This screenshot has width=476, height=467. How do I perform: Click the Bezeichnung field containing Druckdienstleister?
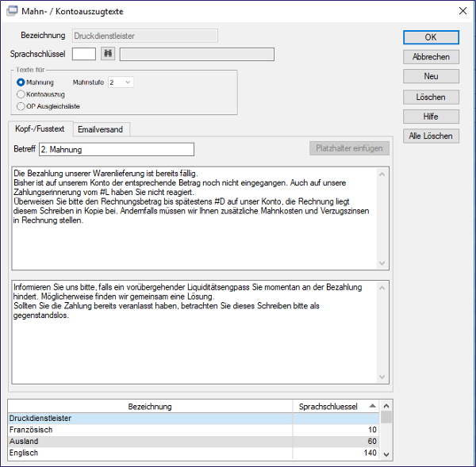[145, 36]
